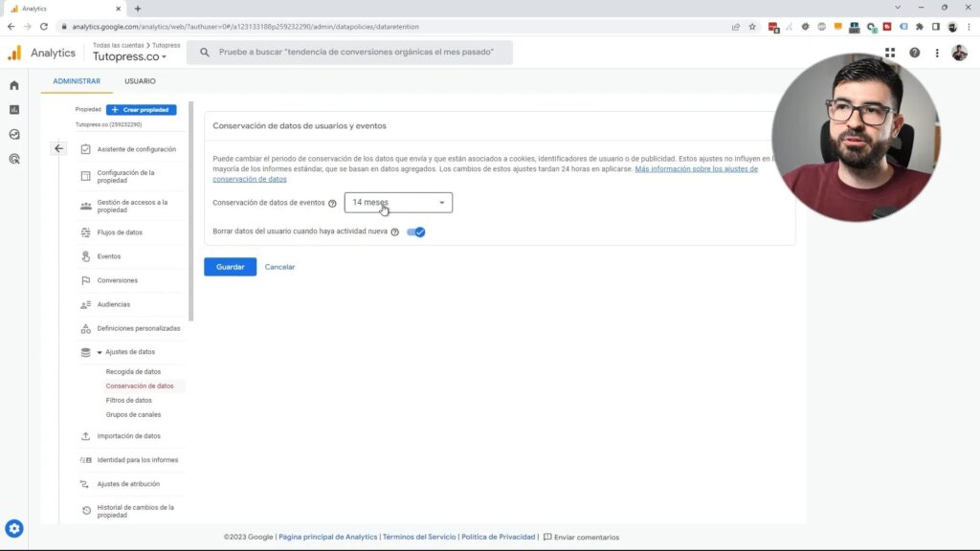Switch to the ADMINISTRAR tab

(x=77, y=81)
